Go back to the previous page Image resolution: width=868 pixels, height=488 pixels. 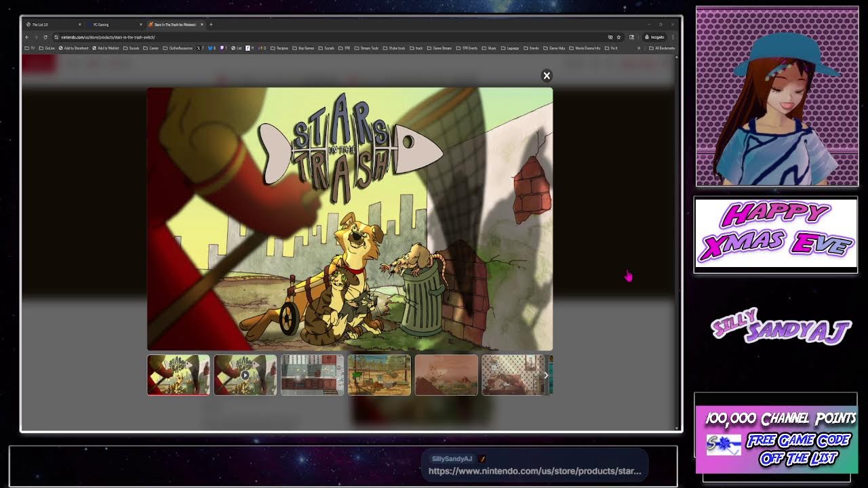(27, 37)
